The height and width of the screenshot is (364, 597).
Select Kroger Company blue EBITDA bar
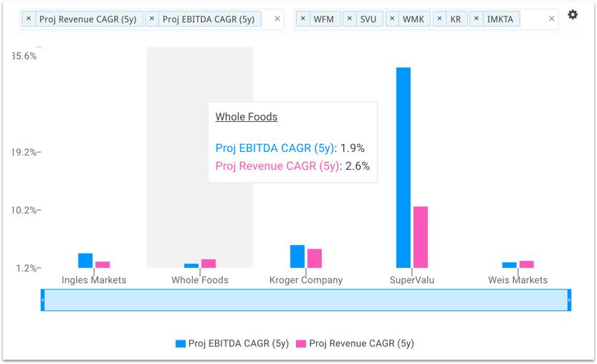click(297, 257)
